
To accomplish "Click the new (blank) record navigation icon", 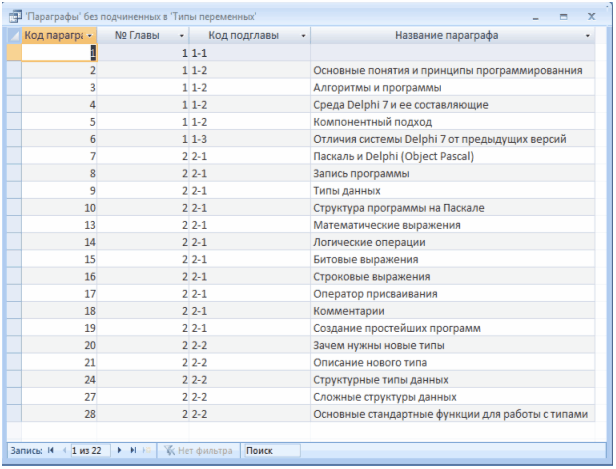I will (145, 451).
